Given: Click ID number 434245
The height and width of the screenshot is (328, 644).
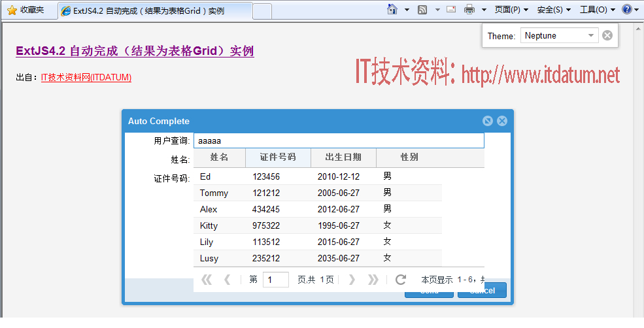Looking at the screenshot, I should [266, 209].
